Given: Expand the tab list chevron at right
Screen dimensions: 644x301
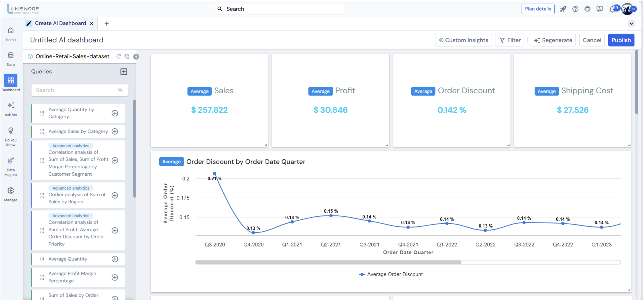Looking at the screenshot, I should tap(631, 24).
